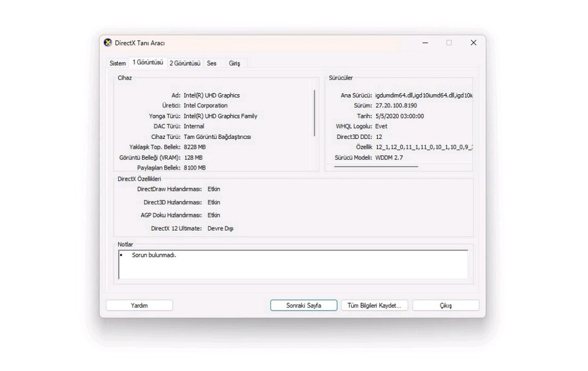Click the total memory value 8228 MB
Image resolution: width=588 pixels, height=371 pixels.
[195, 146]
